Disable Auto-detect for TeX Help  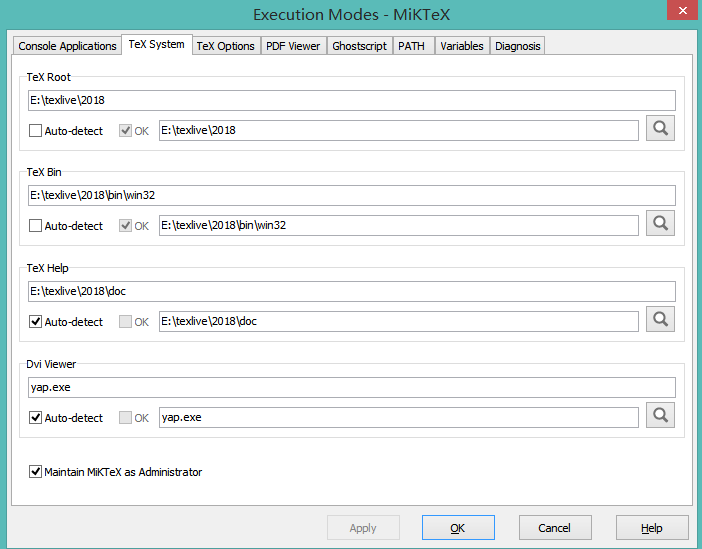[x=35, y=322]
